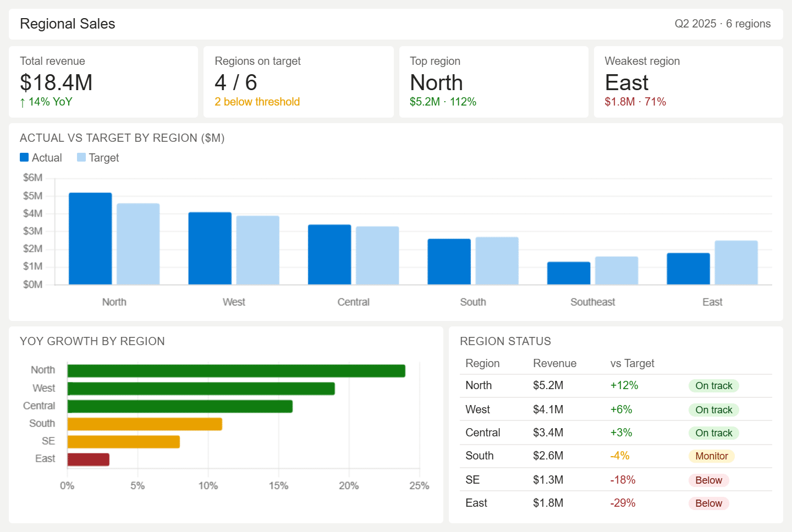792x532 pixels.
Task: Click the Region column header
Action: click(482, 363)
